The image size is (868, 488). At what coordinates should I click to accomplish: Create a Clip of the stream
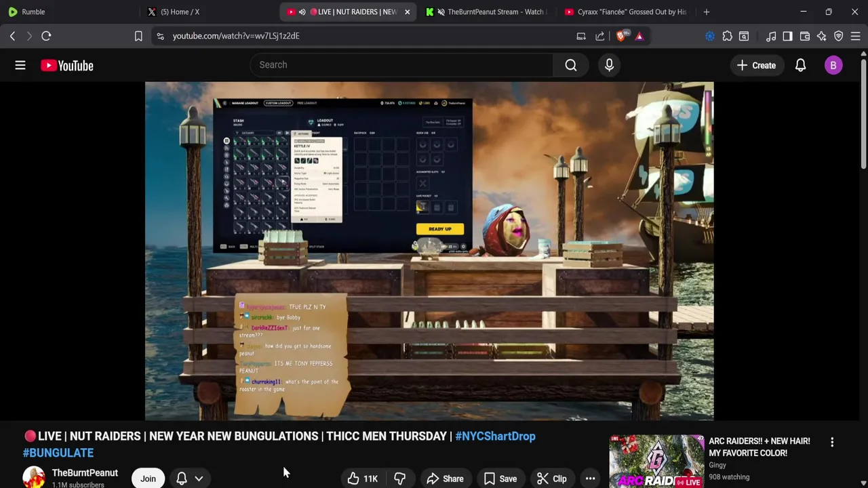point(552,479)
